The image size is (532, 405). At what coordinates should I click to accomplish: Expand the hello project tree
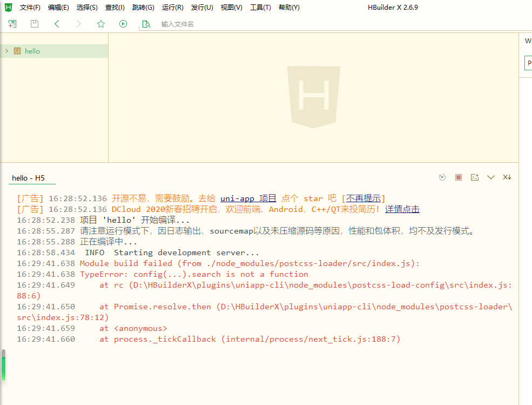7,51
